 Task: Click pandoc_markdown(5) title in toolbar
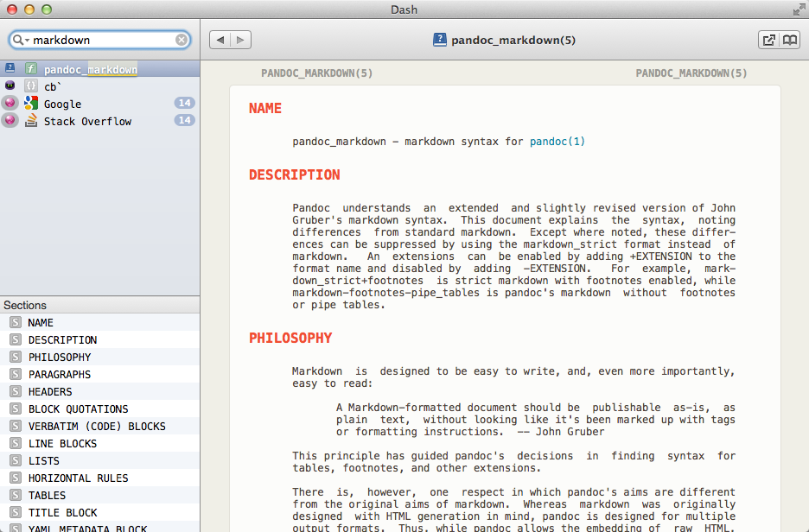coord(513,41)
